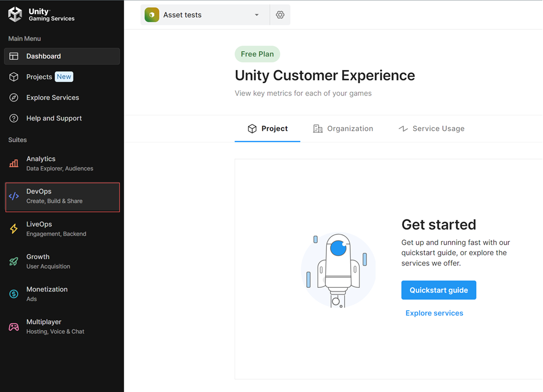This screenshot has height=392, width=543.
Task: Click the Multiplayer gamepad icon
Action: 14,326
